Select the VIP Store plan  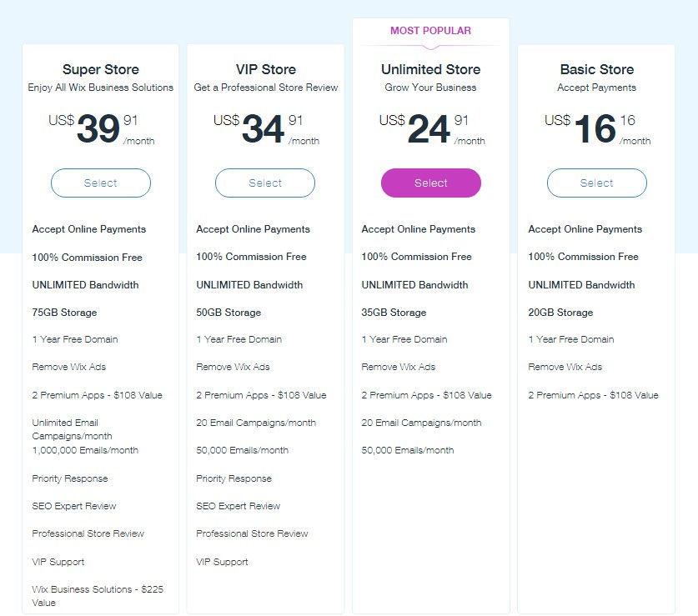pos(265,183)
